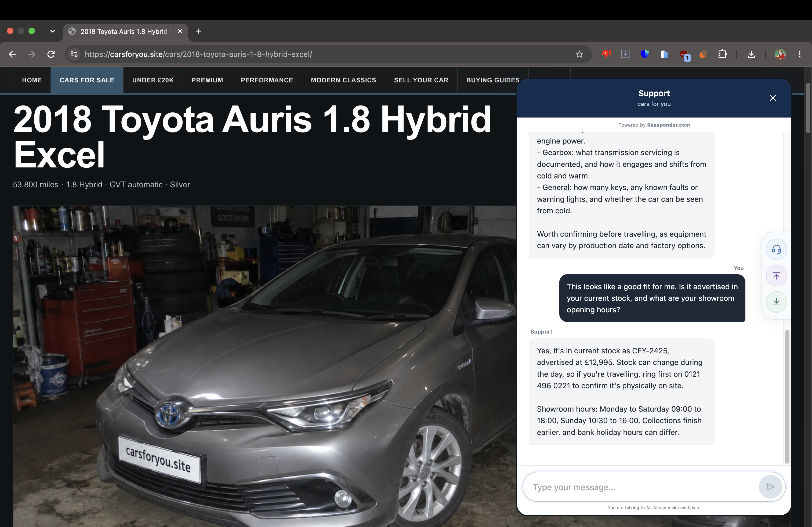
Task: Click the address bar URL
Action: (198, 54)
